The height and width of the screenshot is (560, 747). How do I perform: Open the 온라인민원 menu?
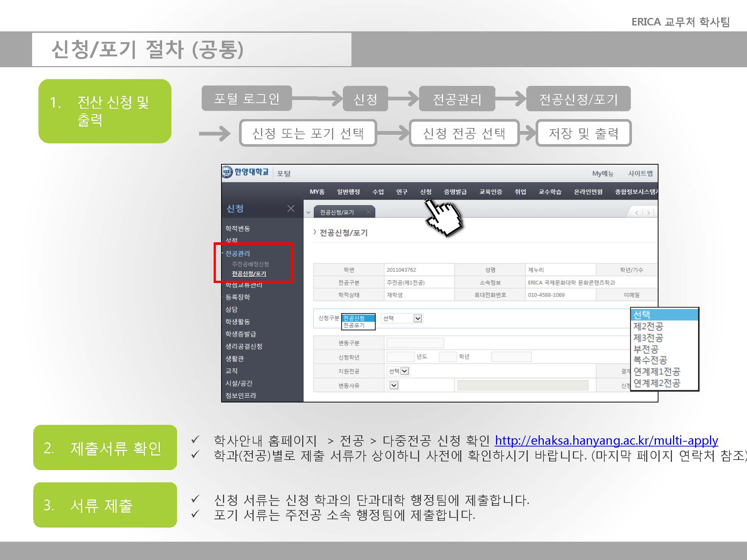tap(588, 192)
